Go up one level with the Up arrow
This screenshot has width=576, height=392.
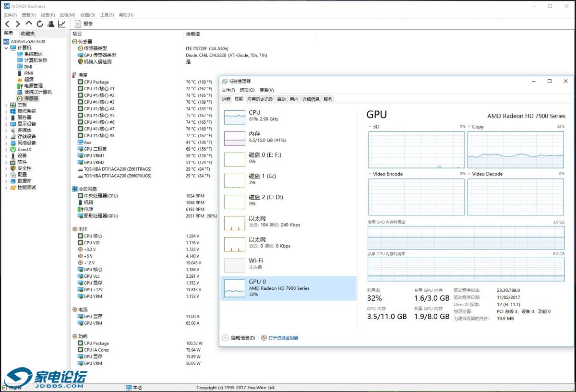coord(29,24)
